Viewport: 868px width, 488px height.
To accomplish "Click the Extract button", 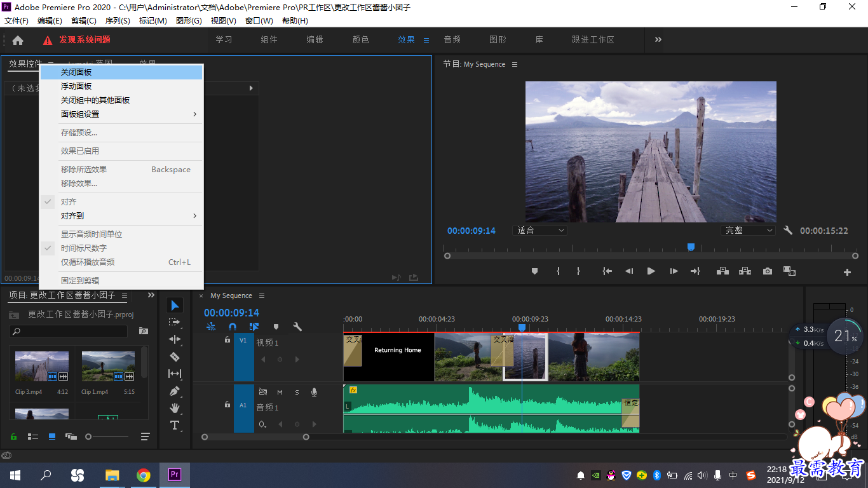I will pyautogui.click(x=745, y=271).
